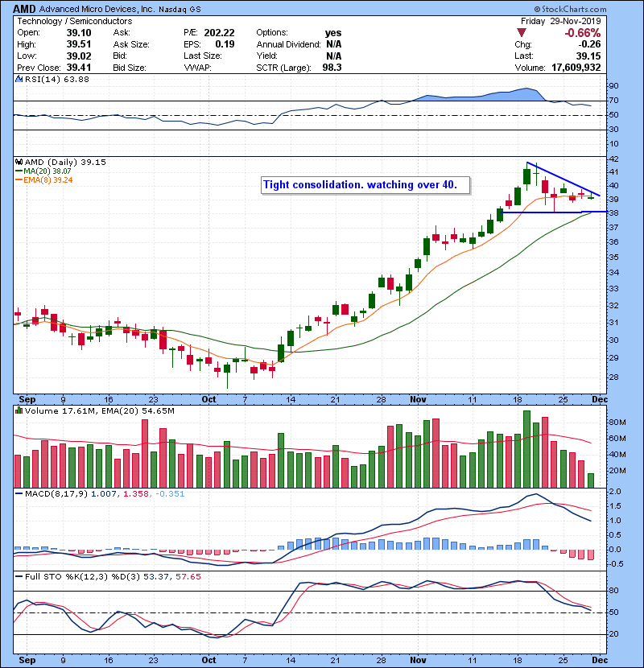Click the Nov label on price chart date axis

[418, 400]
